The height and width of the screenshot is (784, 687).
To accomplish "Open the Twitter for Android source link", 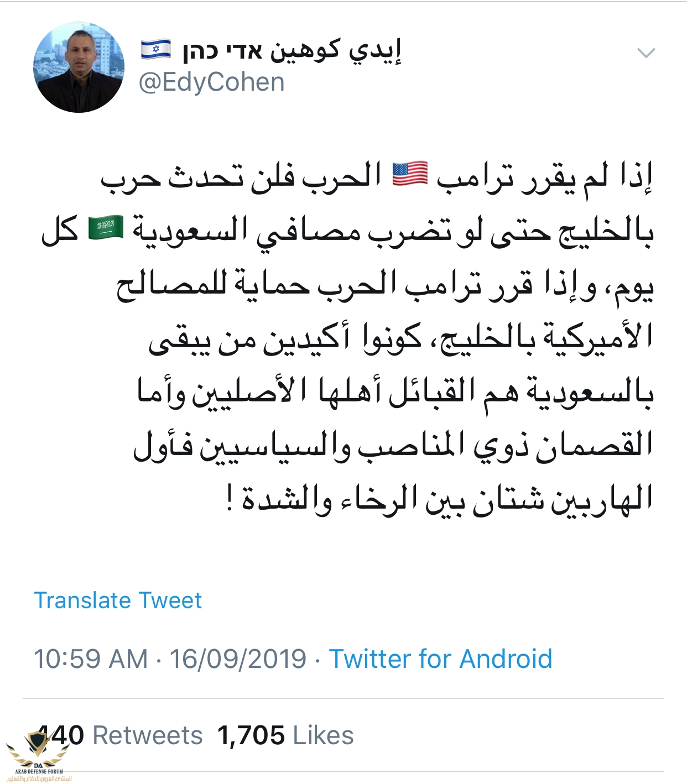I will (x=440, y=659).
